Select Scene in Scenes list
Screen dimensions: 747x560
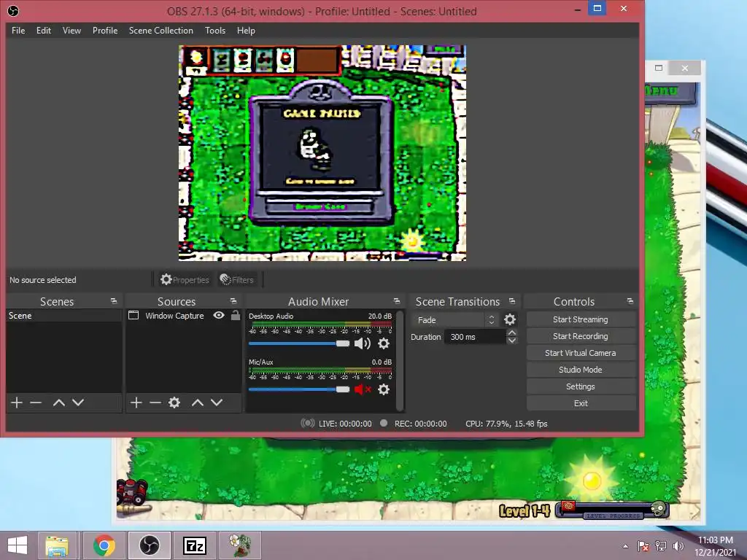pos(64,316)
